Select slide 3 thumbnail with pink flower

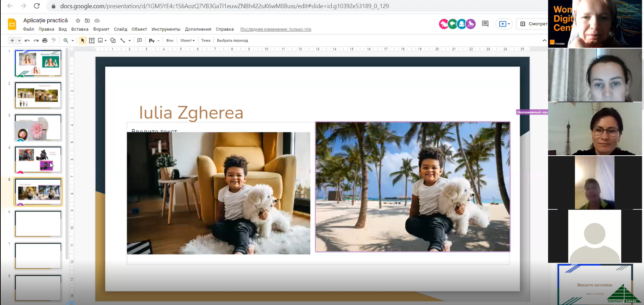38,127
